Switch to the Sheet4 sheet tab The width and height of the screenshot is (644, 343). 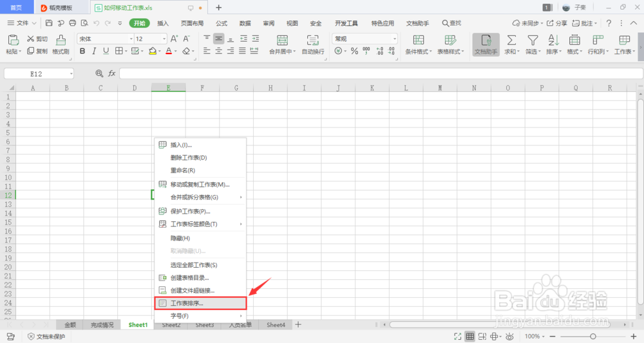click(276, 325)
